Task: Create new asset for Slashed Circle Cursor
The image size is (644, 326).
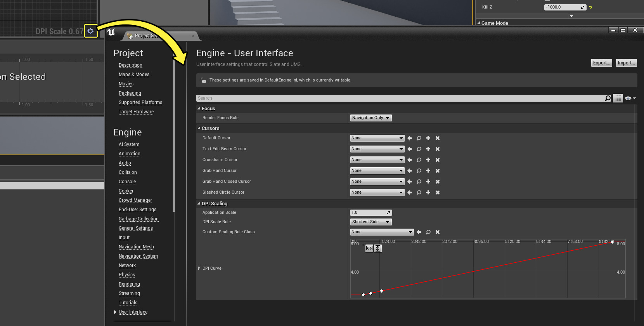Action: 428,192
